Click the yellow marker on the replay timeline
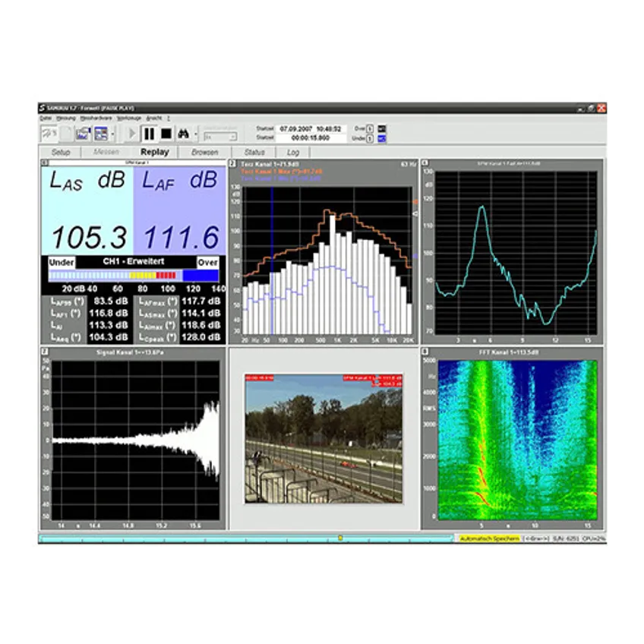This screenshot has height=644, width=644. (340, 538)
